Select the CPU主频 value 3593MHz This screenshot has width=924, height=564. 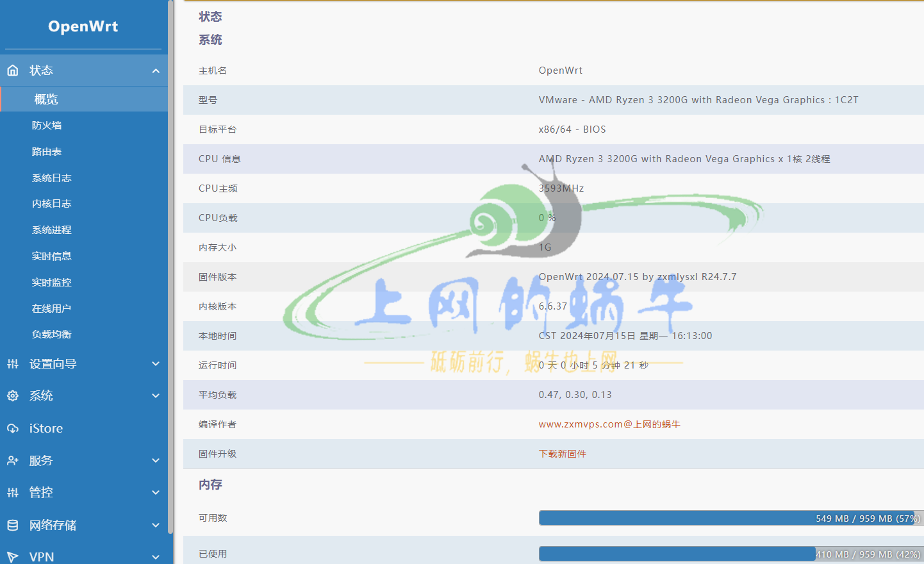pos(561,188)
